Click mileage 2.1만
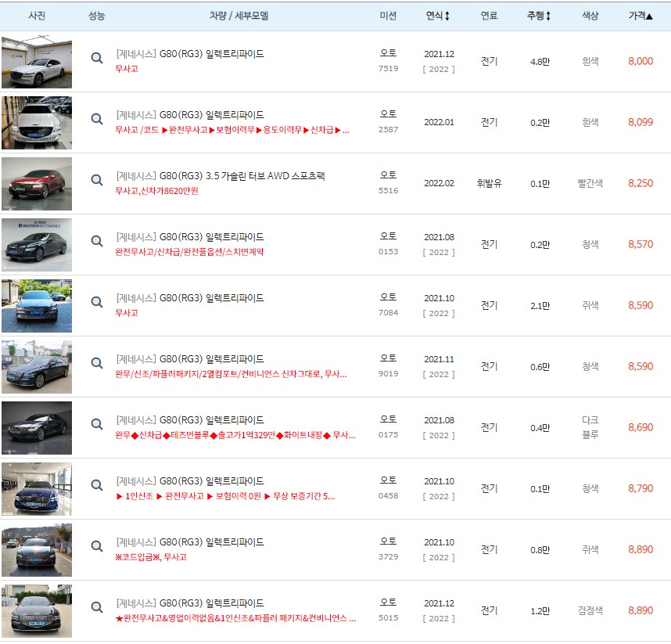The height and width of the screenshot is (644, 671). coord(540,306)
